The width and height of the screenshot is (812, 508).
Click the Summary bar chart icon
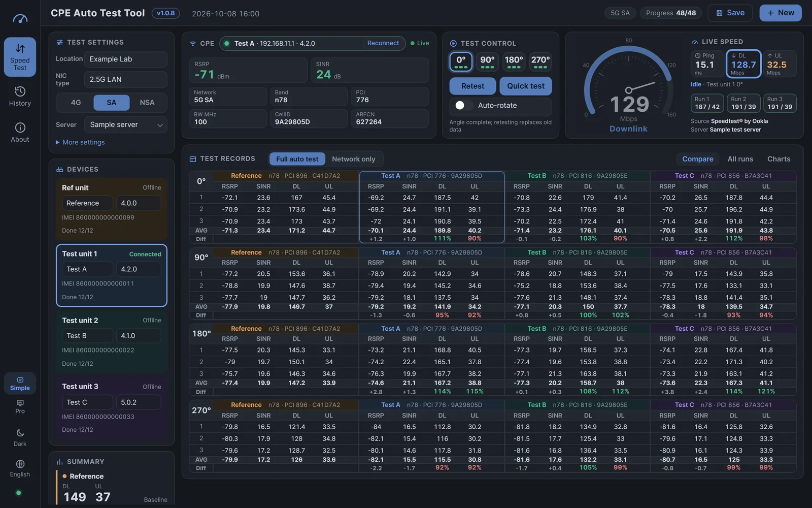59,461
